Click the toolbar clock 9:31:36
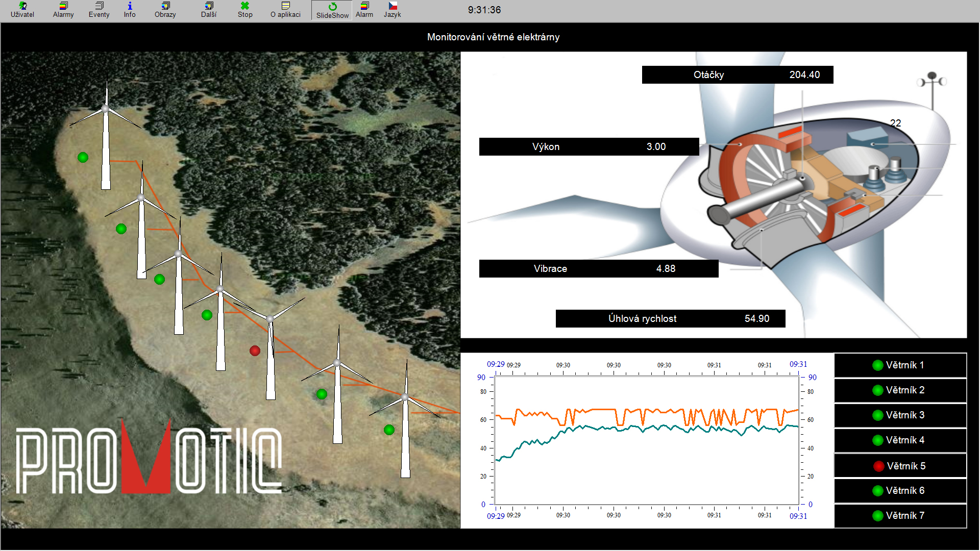The width and height of the screenshot is (980, 551). pos(484,10)
